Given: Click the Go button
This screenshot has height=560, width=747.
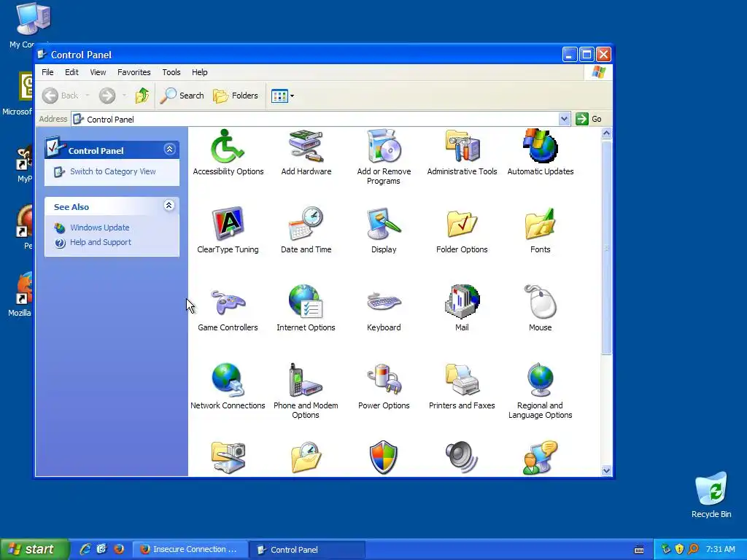Looking at the screenshot, I should [x=589, y=119].
